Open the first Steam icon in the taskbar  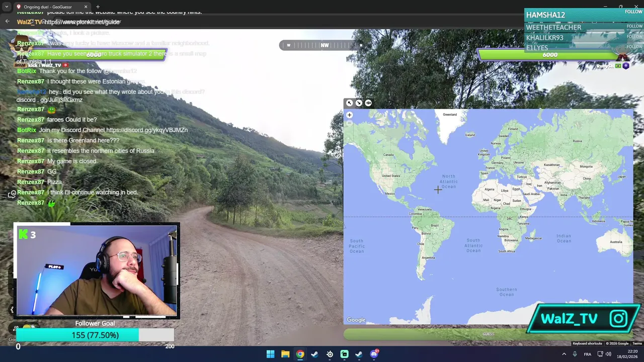tap(314, 354)
